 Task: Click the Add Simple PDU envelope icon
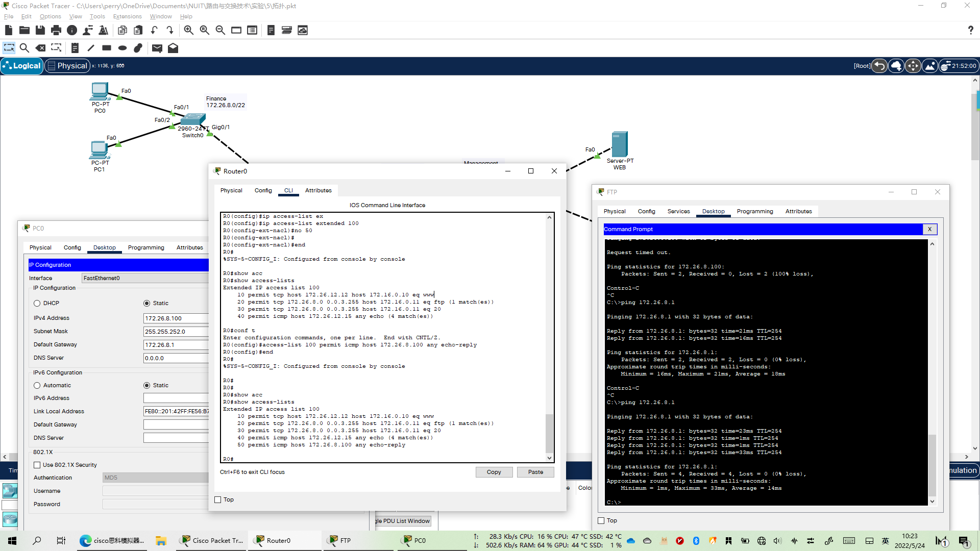[x=157, y=48]
